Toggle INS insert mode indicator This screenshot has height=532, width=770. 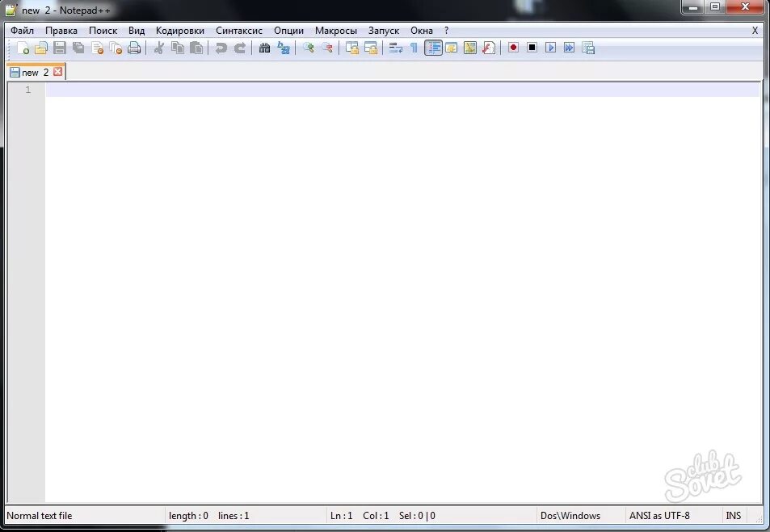coord(733,516)
